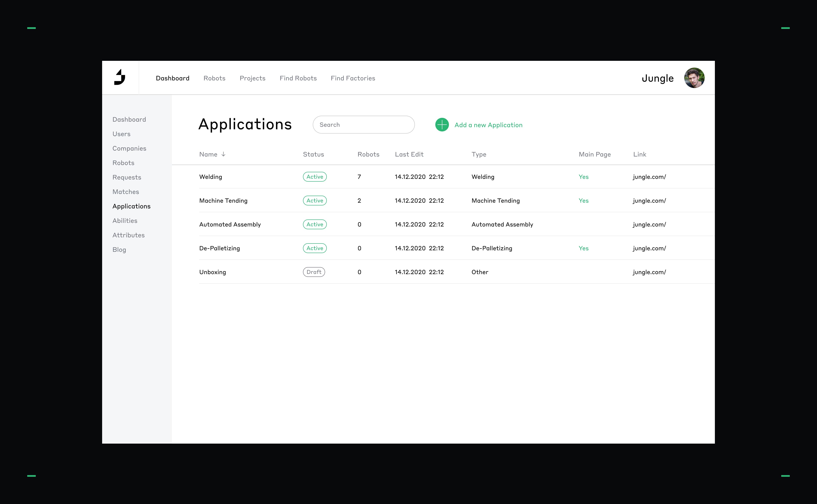
Task: Click Add a new Application link
Action: pyautogui.click(x=488, y=125)
